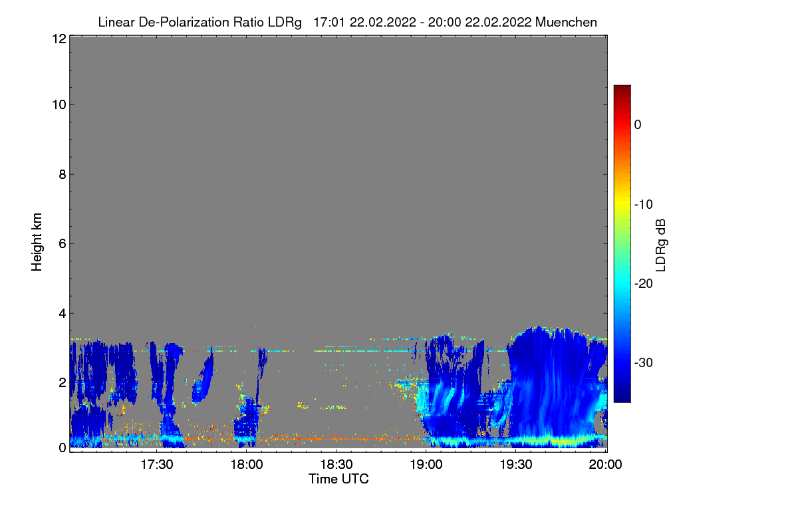This screenshot has height=532, width=798.
Task: Click the height tick label 4
Action: click(x=61, y=313)
